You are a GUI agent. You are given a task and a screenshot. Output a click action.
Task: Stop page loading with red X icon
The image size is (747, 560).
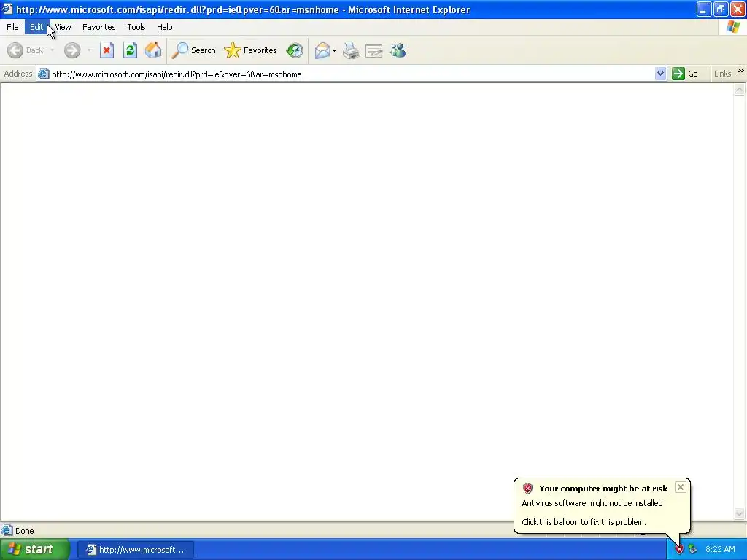click(107, 50)
